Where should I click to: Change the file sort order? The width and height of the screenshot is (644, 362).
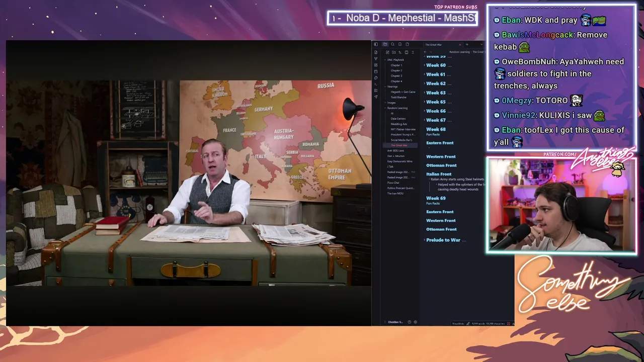click(400, 52)
